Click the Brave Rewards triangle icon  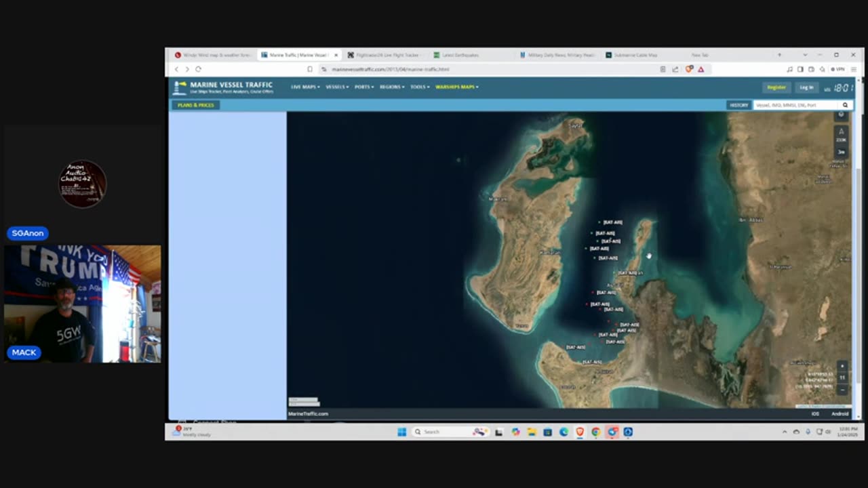pos(701,69)
